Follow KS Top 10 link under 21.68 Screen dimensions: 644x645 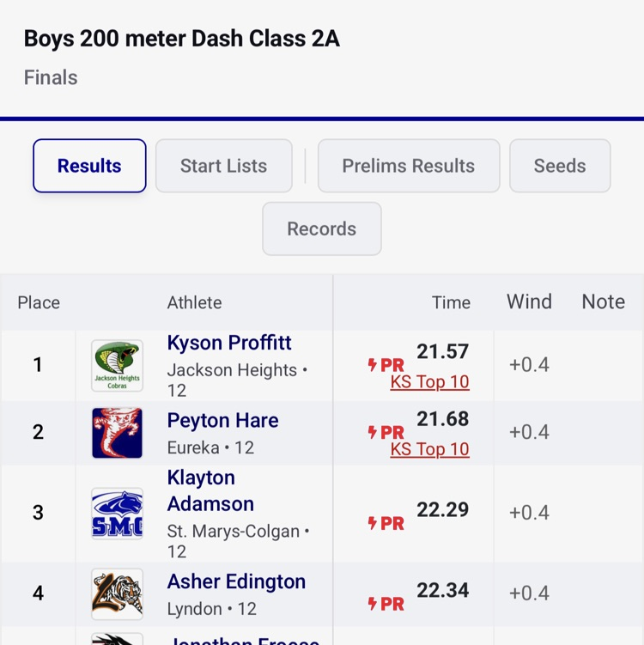[429, 449]
